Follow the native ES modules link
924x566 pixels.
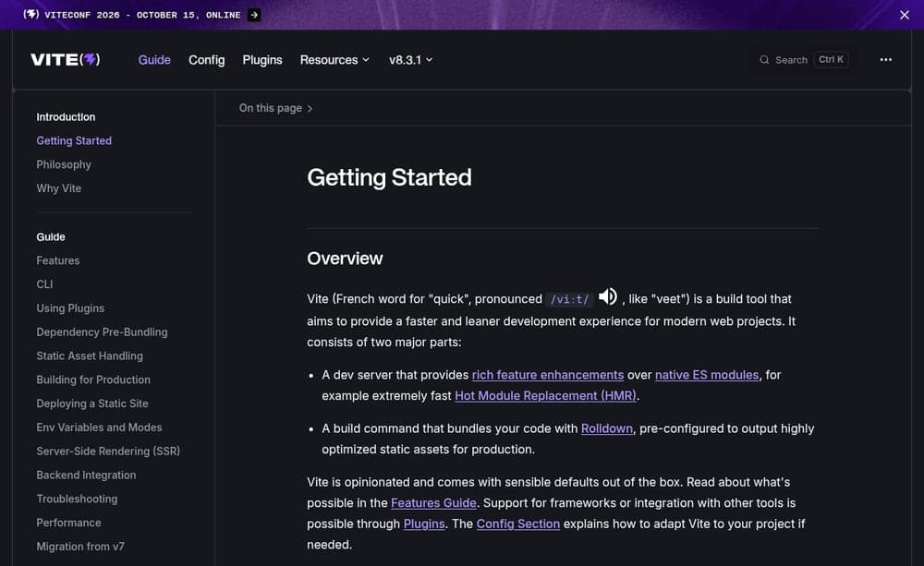coord(707,375)
